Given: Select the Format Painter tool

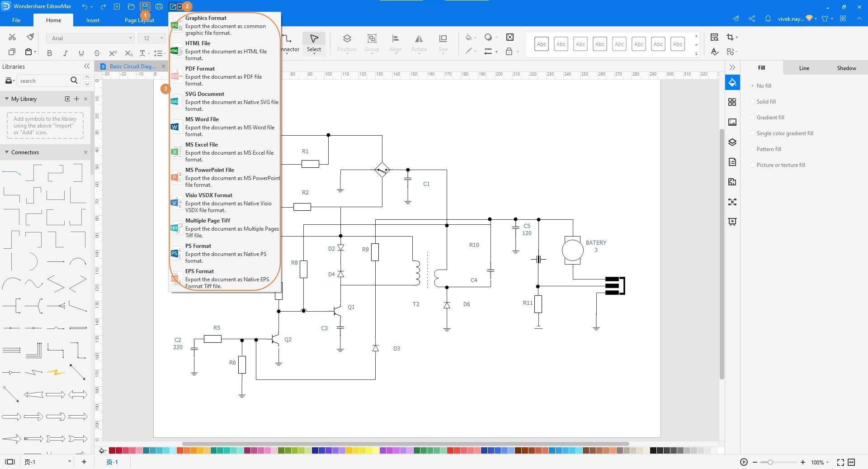Looking at the screenshot, I should click(x=30, y=37).
